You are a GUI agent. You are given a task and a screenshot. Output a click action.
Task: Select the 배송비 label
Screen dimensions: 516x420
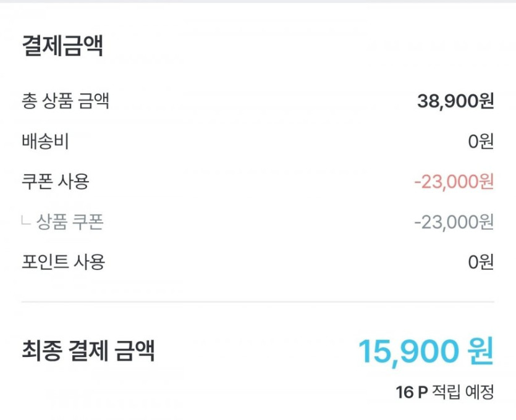45,141
